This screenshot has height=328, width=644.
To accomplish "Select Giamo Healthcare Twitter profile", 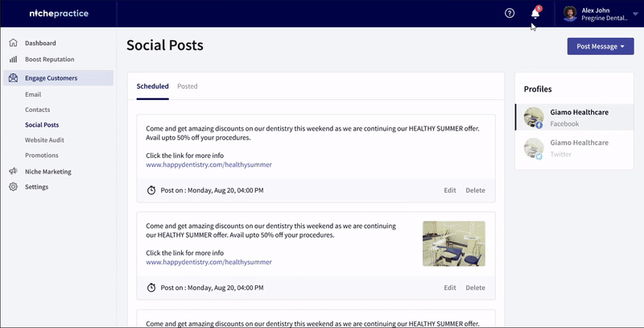I will [x=574, y=148].
